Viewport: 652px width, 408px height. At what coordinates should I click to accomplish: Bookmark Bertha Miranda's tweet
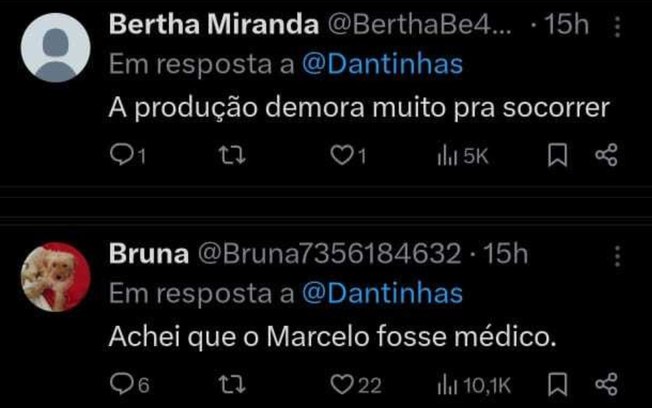(561, 156)
